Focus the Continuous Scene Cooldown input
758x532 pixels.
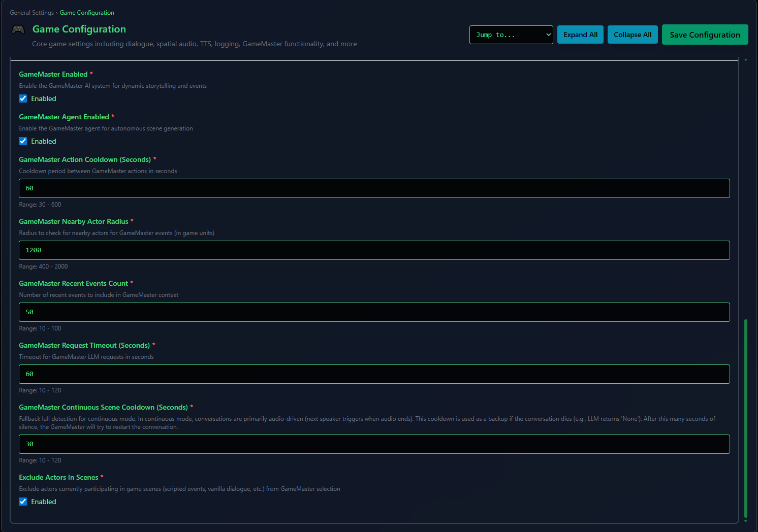pos(374,444)
